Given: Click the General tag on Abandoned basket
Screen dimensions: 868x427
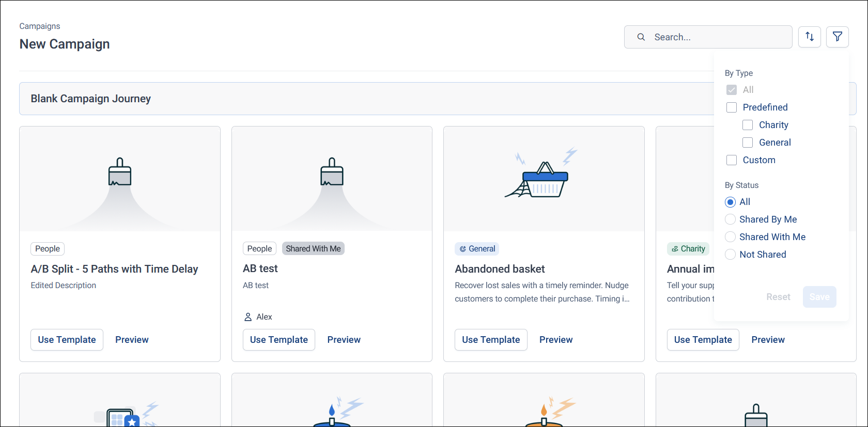Looking at the screenshot, I should click(477, 249).
